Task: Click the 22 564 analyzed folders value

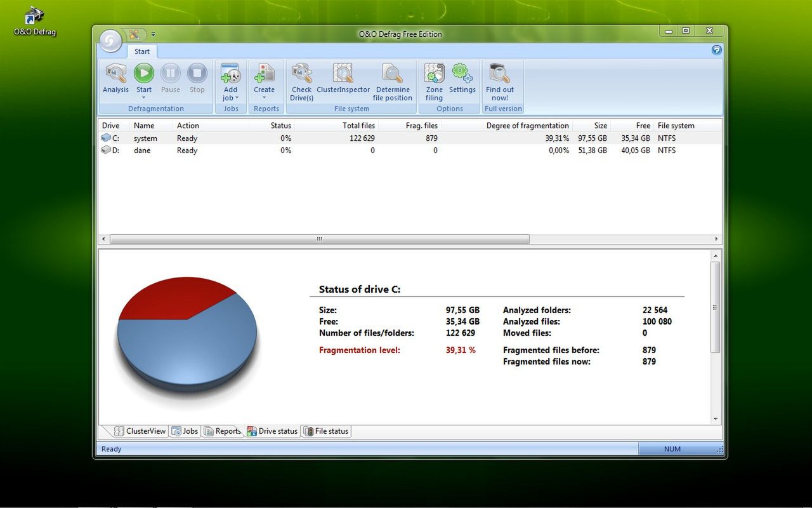Action: coord(655,310)
